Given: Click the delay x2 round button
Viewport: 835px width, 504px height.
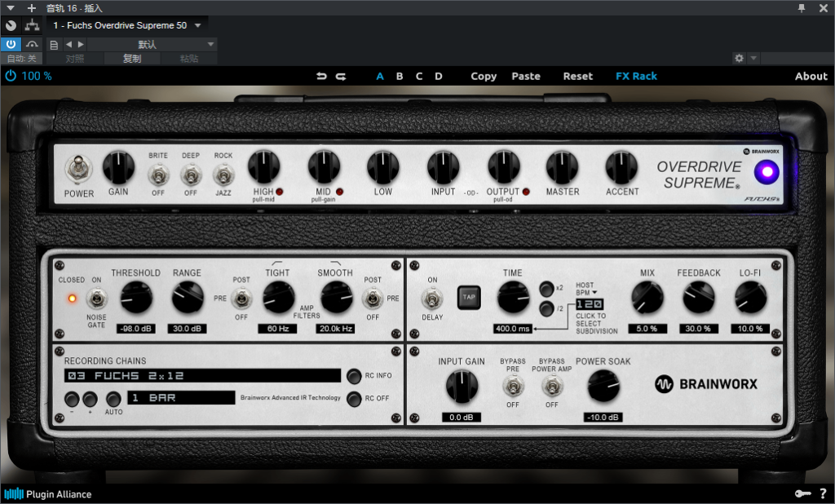Looking at the screenshot, I should tap(546, 289).
